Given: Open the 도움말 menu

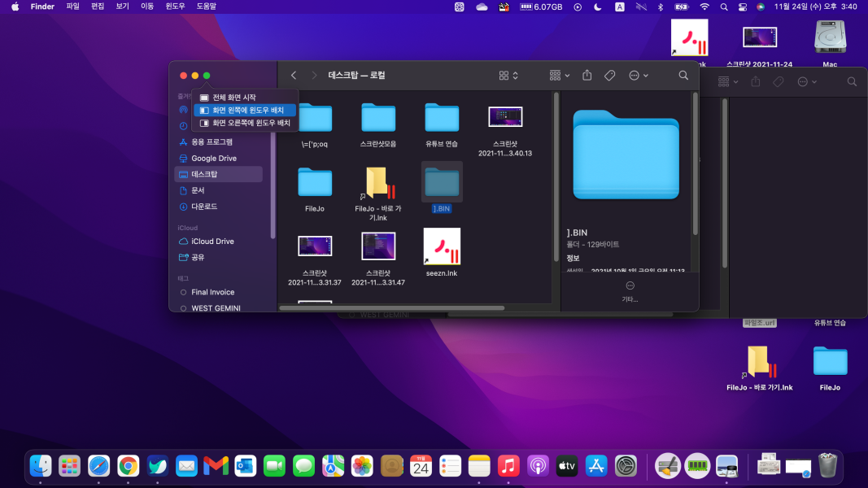Looking at the screenshot, I should click(207, 7).
